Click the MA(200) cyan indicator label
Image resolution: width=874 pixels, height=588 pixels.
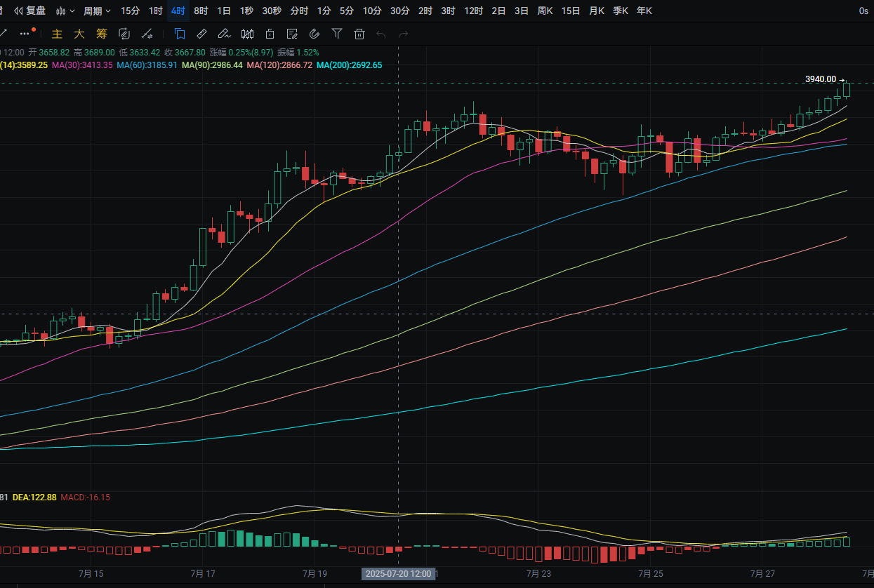[349, 65]
